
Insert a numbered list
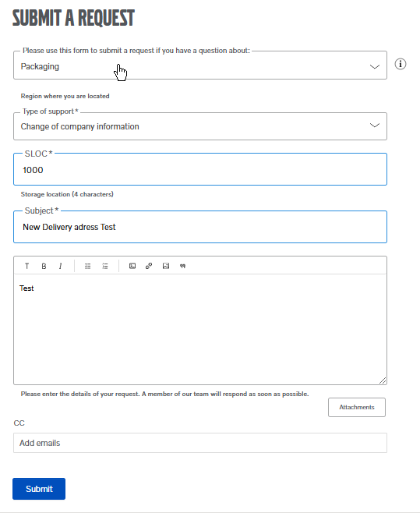coord(105,266)
